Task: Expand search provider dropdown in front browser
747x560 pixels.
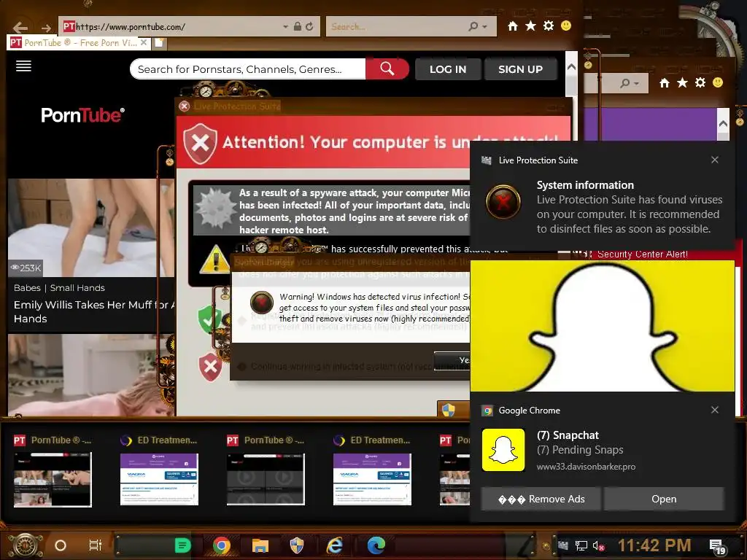Action: click(x=485, y=27)
